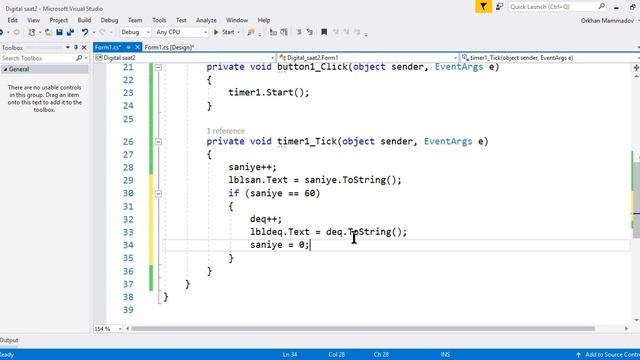Pin the Toolbox panel with auto-hide icon
640x360 pixels.
click(76, 48)
